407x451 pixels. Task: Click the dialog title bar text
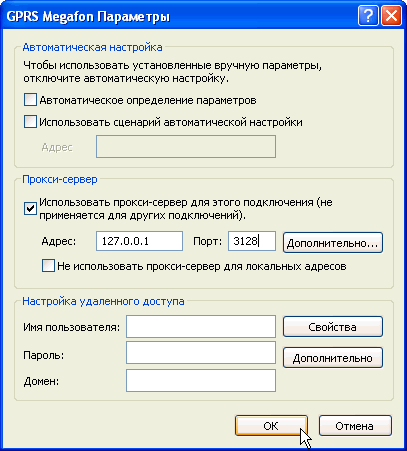click(x=88, y=17)
